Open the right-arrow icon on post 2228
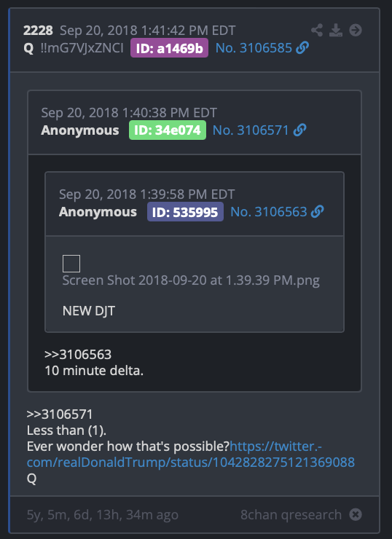The width and height of the screenshot is (392, 539). pyautogui.click(x=356, y=31)
